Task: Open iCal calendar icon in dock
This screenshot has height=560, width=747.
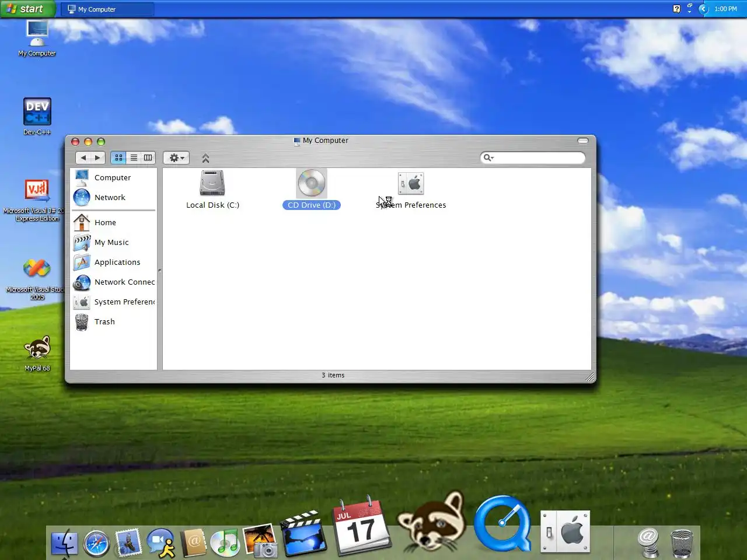Action: click(x=361, y=526)
